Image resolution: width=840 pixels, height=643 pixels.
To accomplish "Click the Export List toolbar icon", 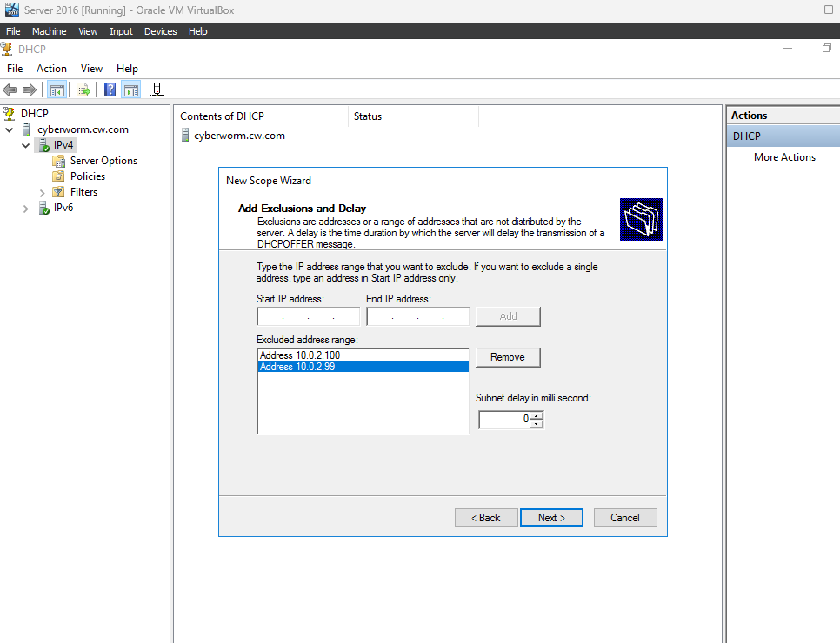I will coord(83,90).
